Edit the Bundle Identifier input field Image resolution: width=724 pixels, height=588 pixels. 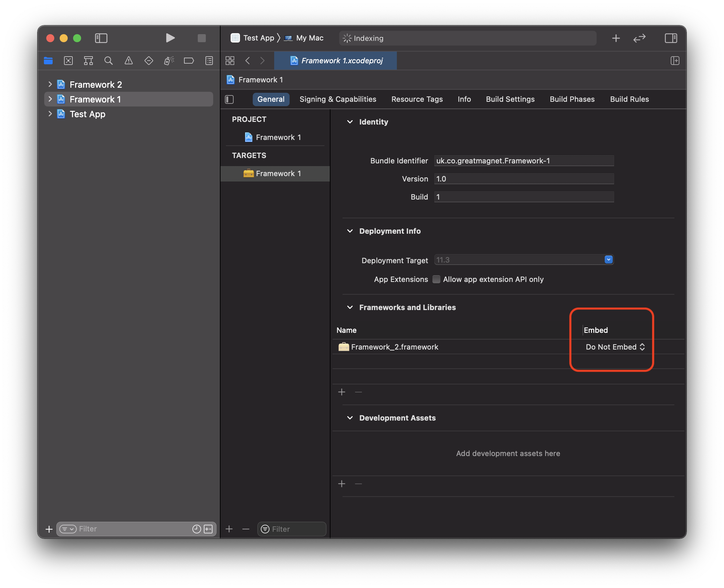click(x=523, y=160)
